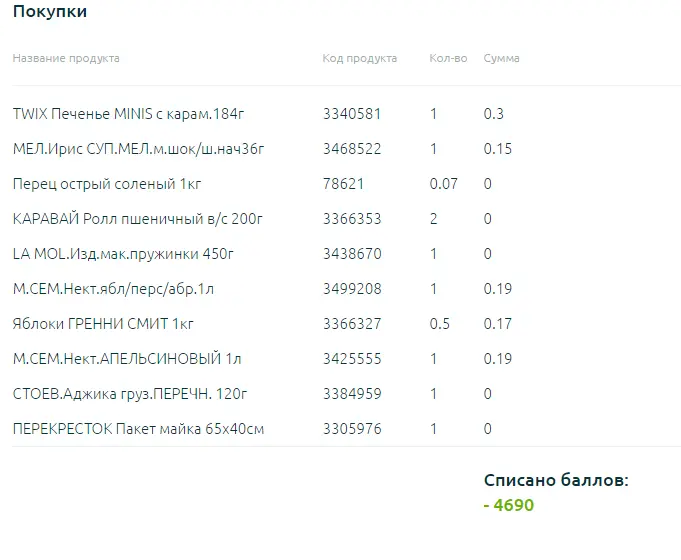Select 'ПЕРЕКРЕСТОК Пакет майка 65х40см' product name

click(138, 429)
